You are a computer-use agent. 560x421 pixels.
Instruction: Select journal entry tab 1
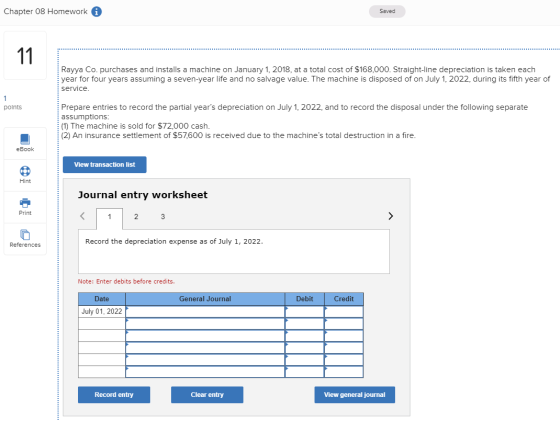110,218
